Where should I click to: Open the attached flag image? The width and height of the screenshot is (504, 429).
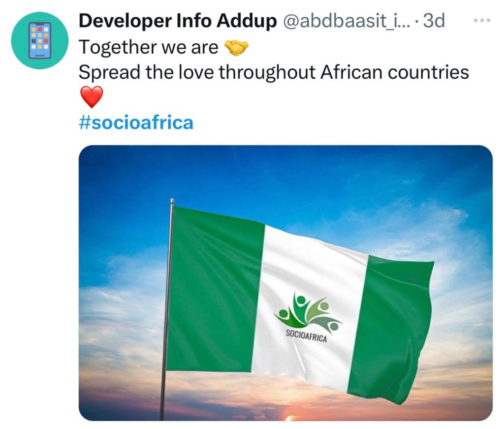tap(285, 283)
